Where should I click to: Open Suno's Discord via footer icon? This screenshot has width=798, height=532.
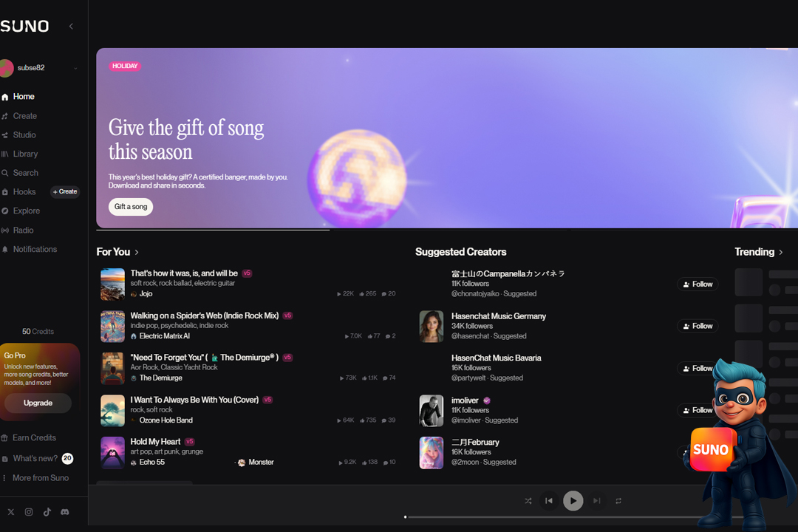65,511
